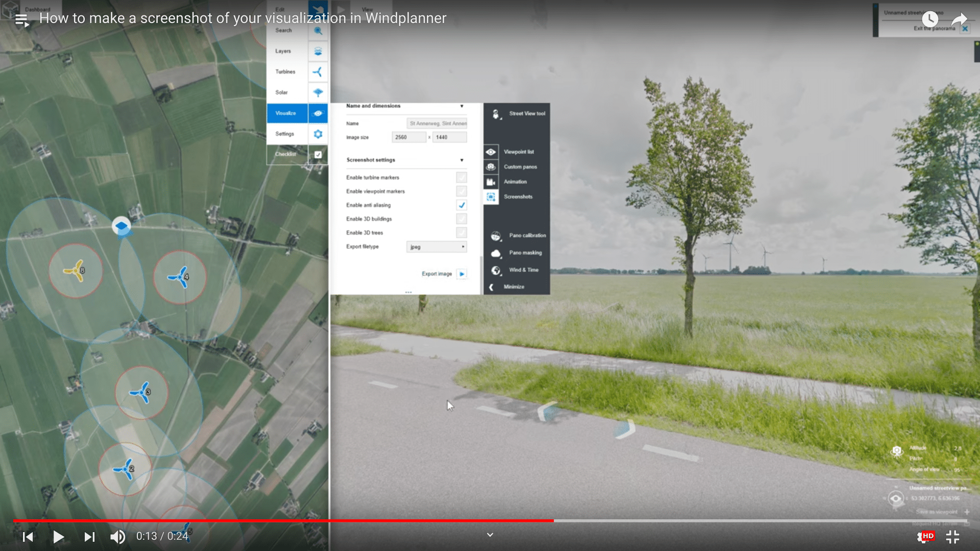Open the Pano calibration globe icon
This screenshot has width=980, height=551.
(x=495, y=236)
